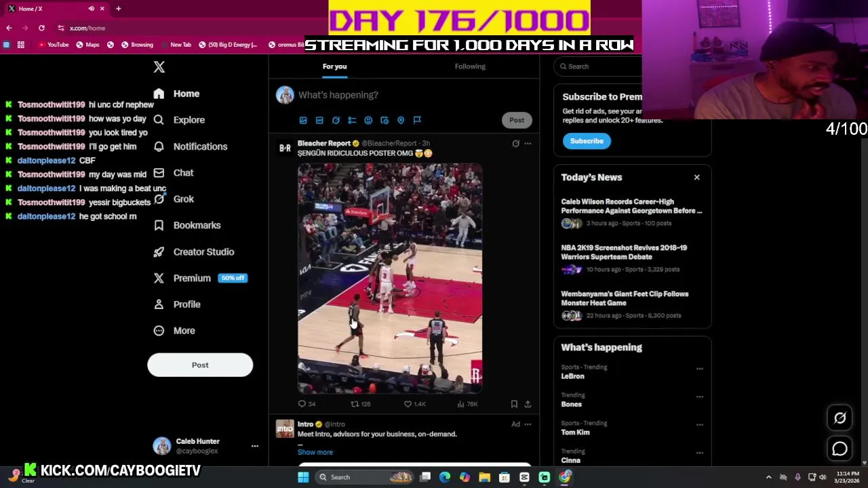Open floating Grok button at right
The image size is (868, 488).
pos(840,418)
